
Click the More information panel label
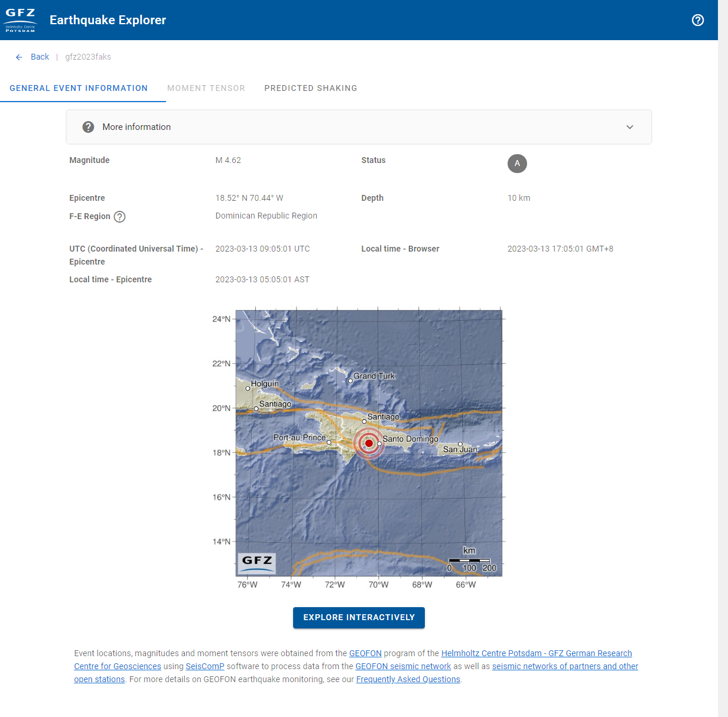tap(136, 127)
